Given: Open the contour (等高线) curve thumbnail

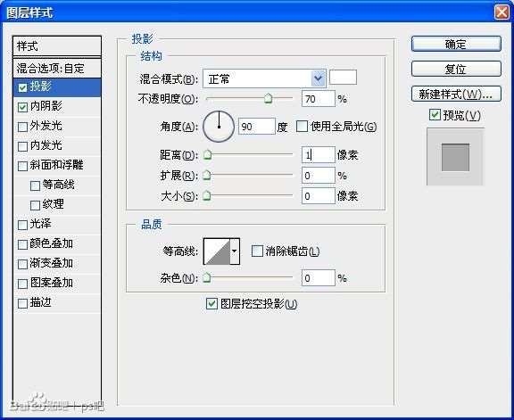Looking at the screenshot, I should (x=217, y=251).
